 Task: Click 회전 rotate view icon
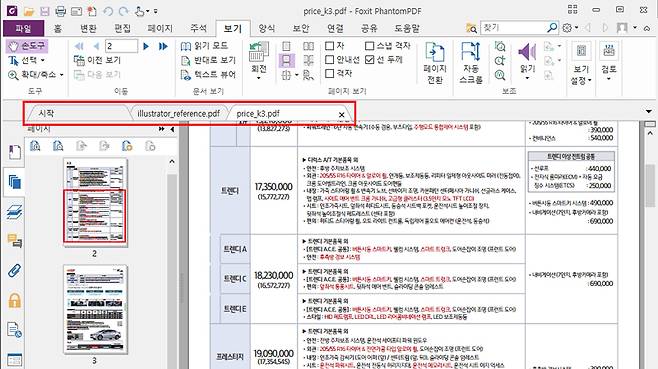coord(259,51)
